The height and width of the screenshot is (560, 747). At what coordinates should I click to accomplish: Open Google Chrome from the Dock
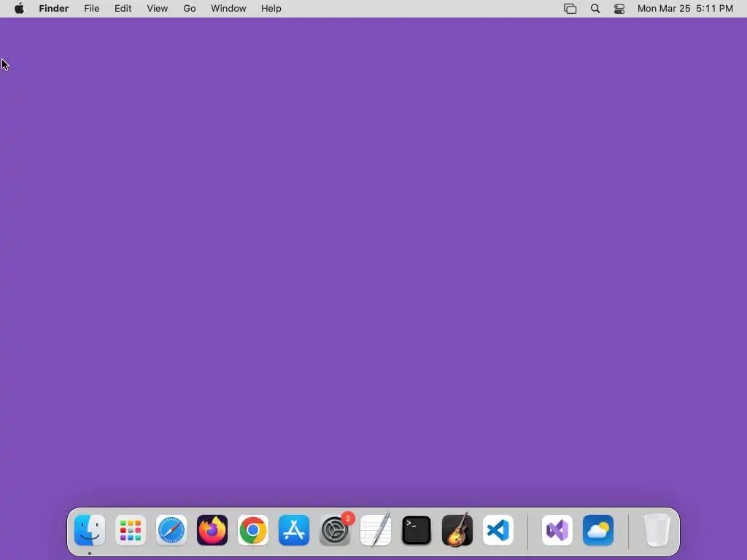[x=253, y=530]
